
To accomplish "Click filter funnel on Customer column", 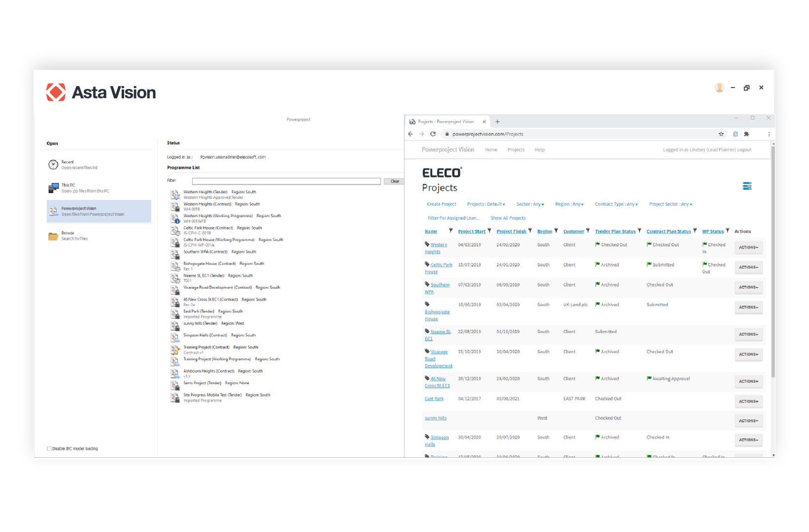I will [587, 230].
